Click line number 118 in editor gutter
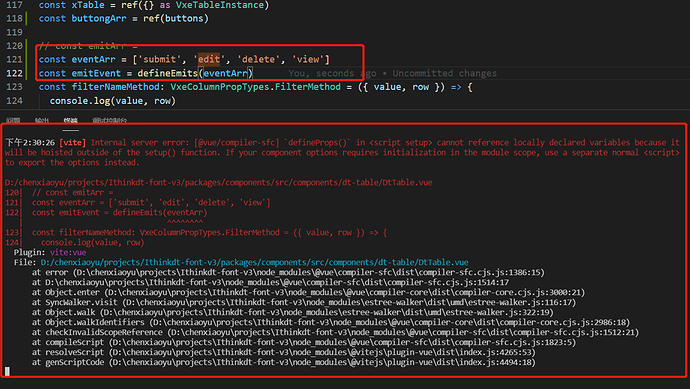This screenshot has width=690, height=389. pyautogui.click(x=15, y=18)
